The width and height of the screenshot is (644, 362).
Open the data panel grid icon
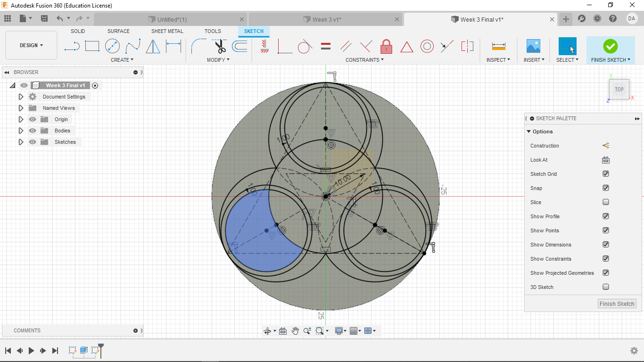click(8, 19)
